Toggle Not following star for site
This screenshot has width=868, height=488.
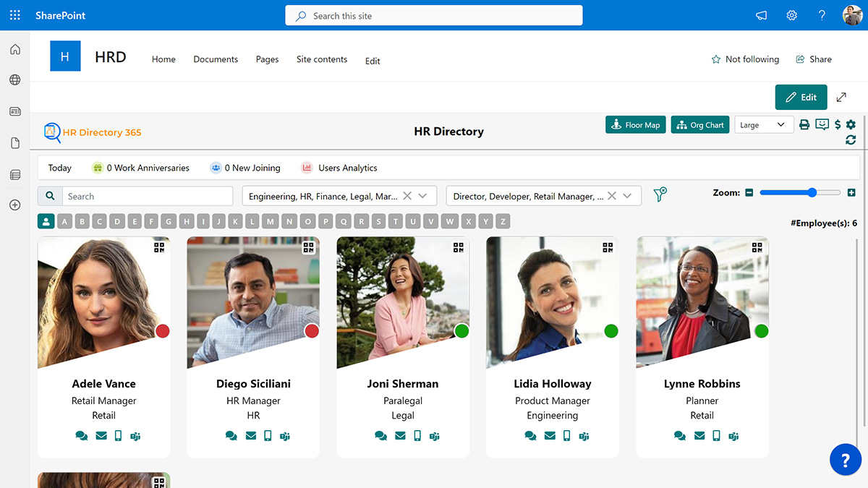coord(716,59)
